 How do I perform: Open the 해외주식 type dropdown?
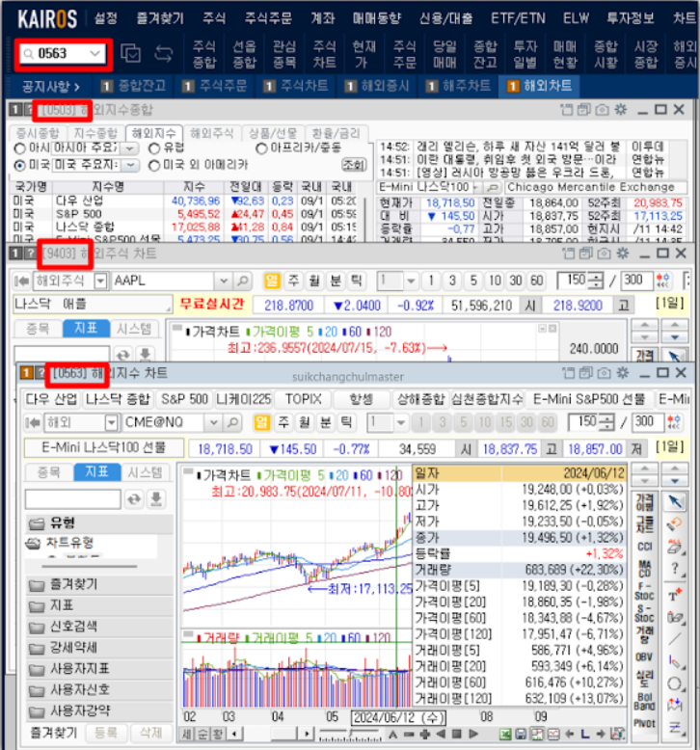[x=100, y=281]
